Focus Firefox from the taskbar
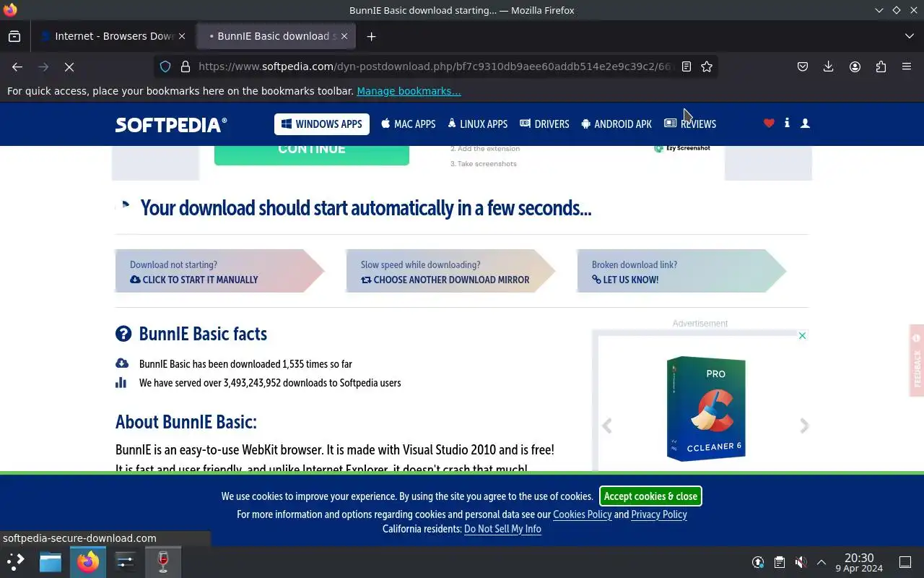 pos(88,561)
